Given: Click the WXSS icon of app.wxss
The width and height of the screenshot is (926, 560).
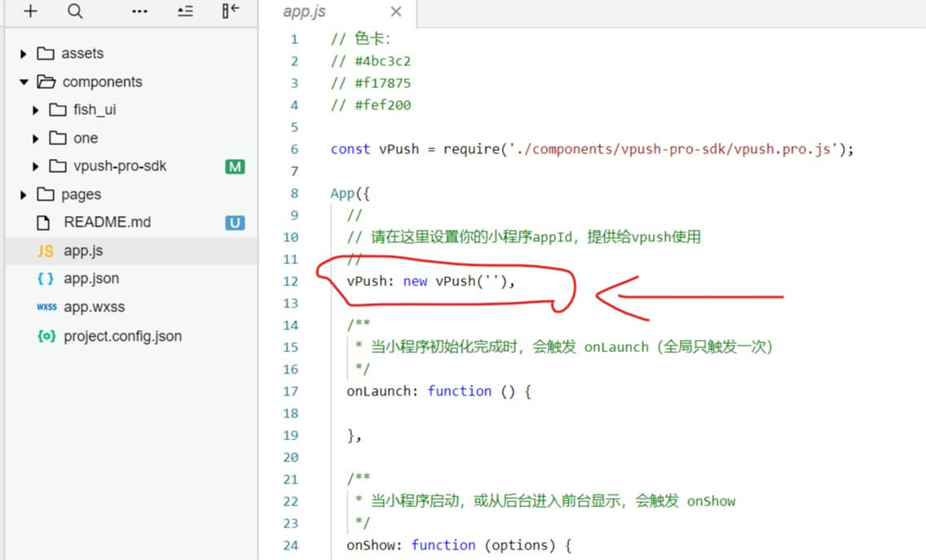Looking at the screenshot, I should (46, 306).
